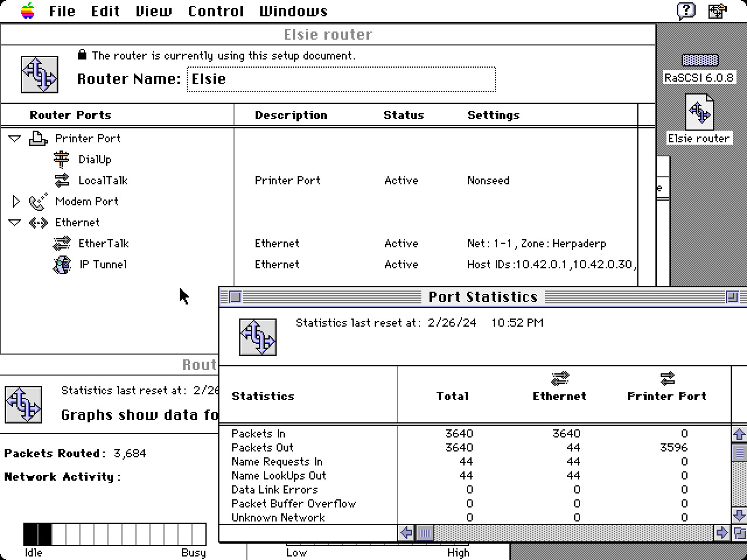Collapse the Printer Port tree

point(15,139)
